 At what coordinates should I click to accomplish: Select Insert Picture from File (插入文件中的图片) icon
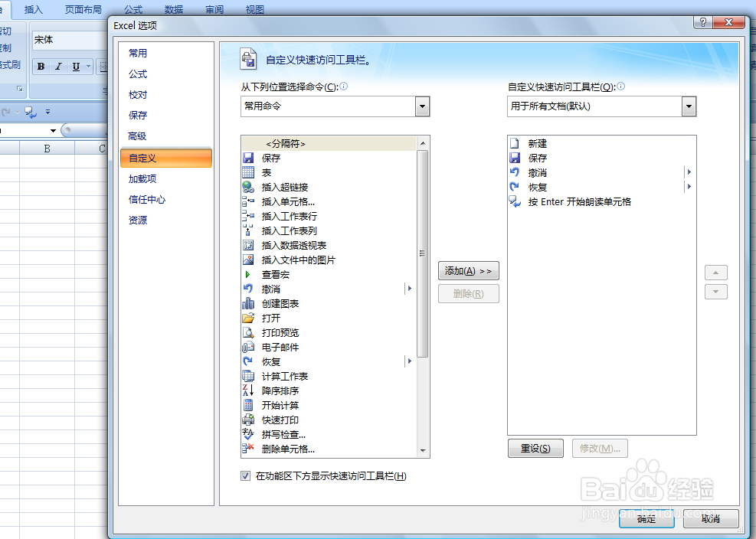click(248, 260)
